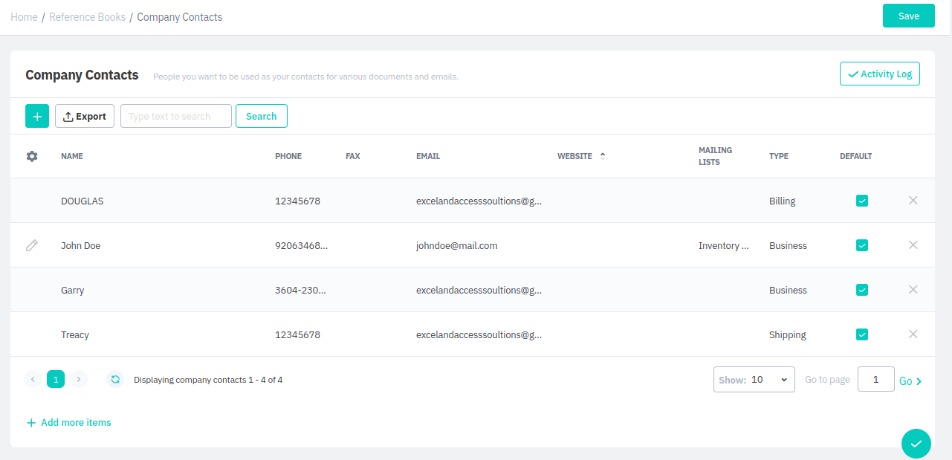Viewport: 952px width, 460px height.
Task: Go to previous page arrow in pagination
Action: click(x=33, y=380)
